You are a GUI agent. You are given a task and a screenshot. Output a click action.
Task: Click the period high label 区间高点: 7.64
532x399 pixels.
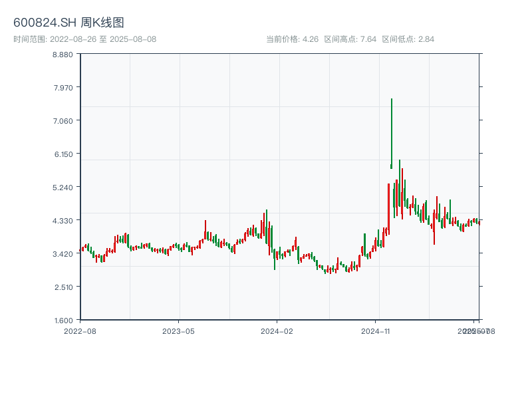point(350,39)
